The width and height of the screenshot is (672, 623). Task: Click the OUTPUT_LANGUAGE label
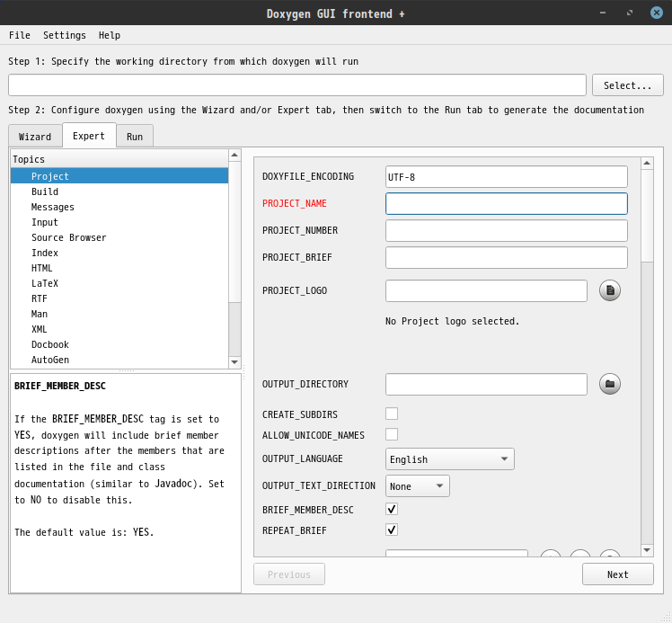(302, 458)
